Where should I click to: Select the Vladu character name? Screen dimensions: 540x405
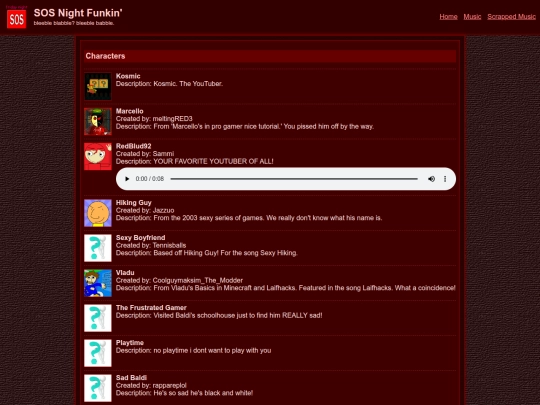pyautogui.click(x=125, y=273)
